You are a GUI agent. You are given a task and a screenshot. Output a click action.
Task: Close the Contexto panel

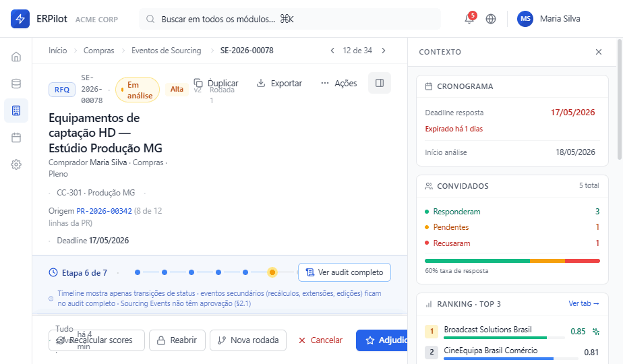click(x=599, y=52)
